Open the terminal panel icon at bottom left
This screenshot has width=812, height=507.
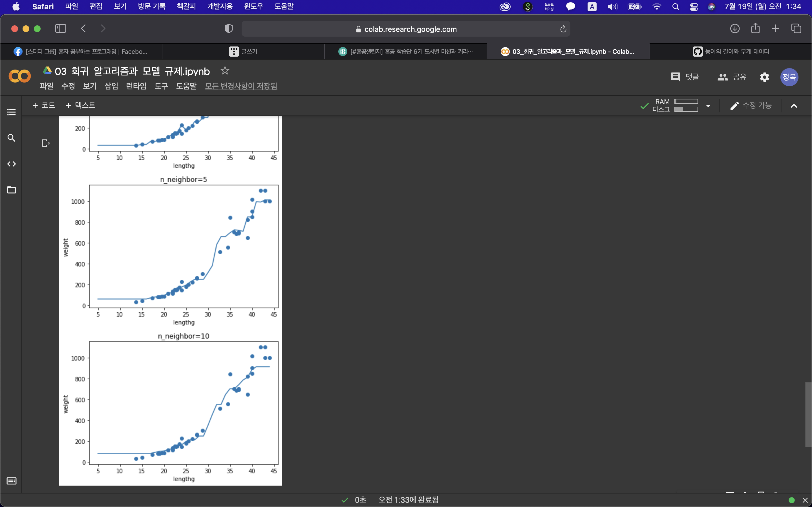pos(11,481)
